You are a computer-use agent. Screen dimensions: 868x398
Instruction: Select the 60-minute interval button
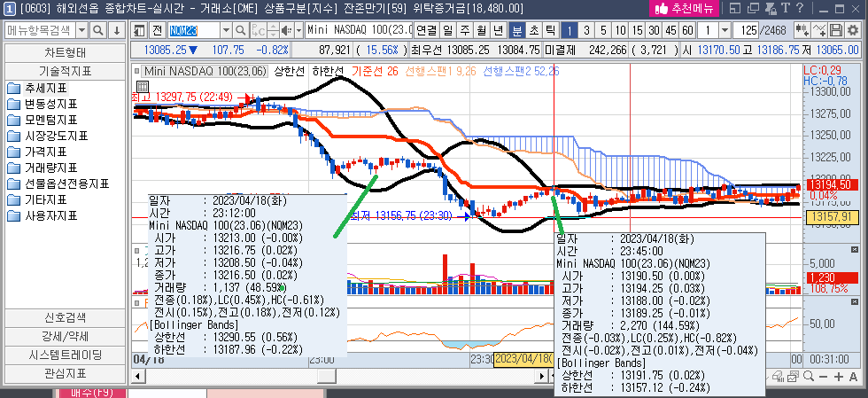688,30
